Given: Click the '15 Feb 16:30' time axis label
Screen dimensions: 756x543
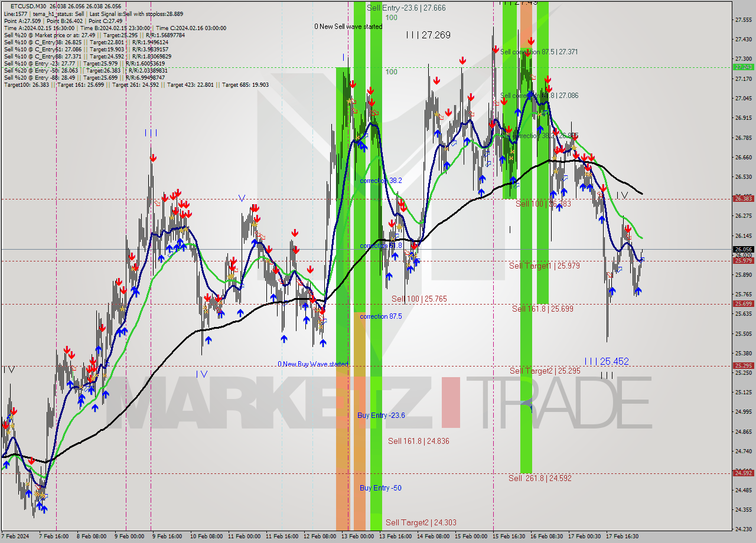Looking at the screenshot, I should tap(509, 537).
